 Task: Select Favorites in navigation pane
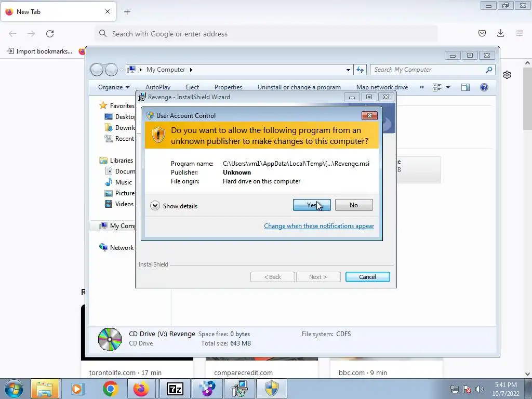122,106
